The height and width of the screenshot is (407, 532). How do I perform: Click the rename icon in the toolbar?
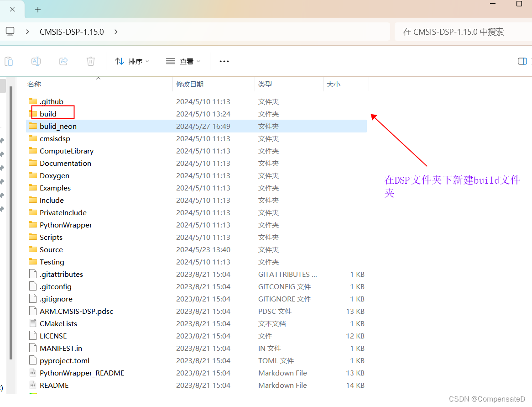(36, 61)
